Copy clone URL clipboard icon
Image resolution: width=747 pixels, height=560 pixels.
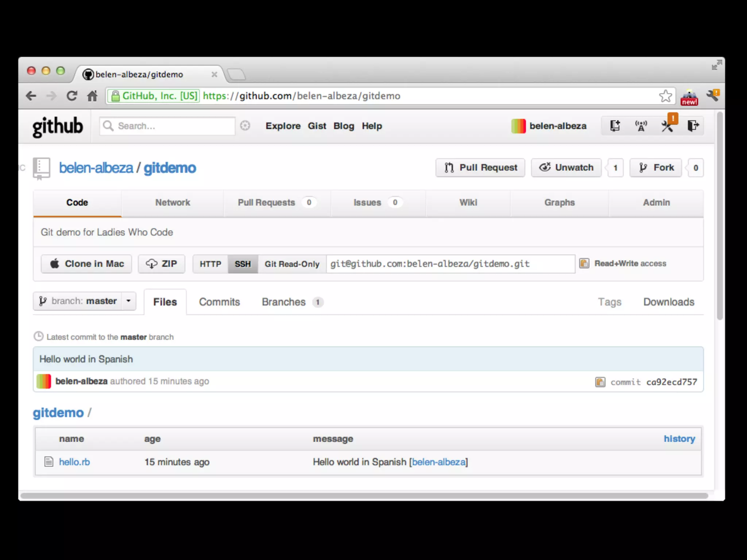tap(584, 263)
